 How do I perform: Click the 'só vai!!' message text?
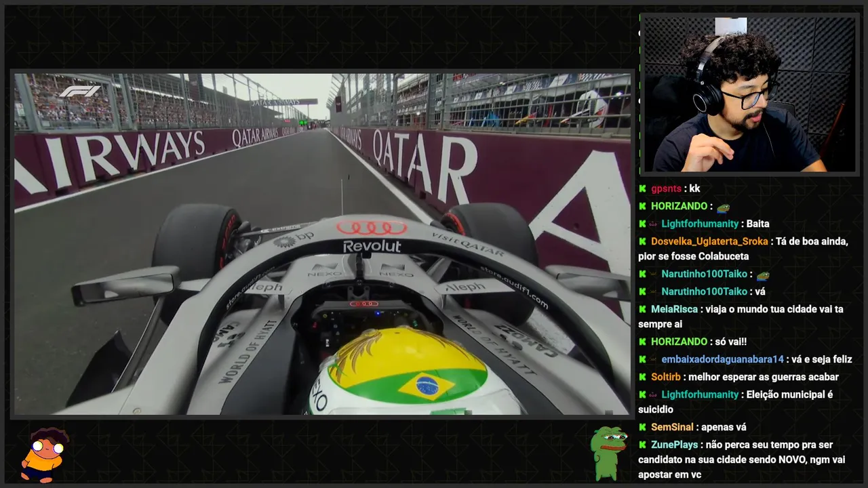click(x=730, y=342)
